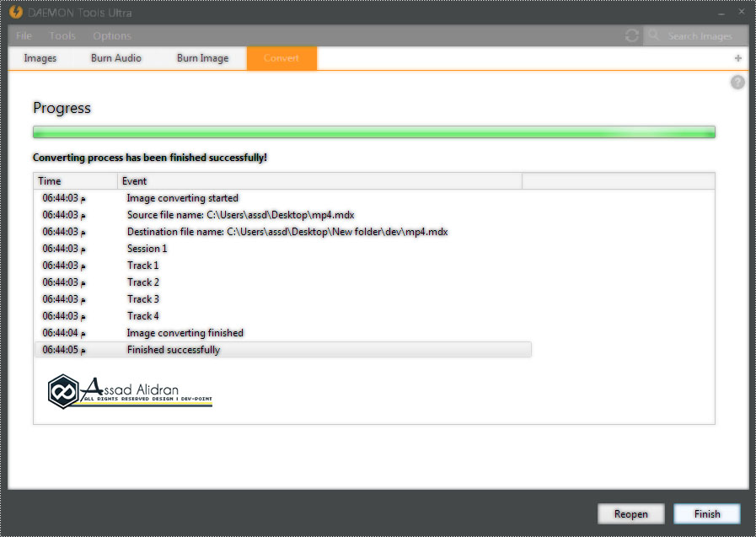Select the 'Source file name' log row

(283, 215)
